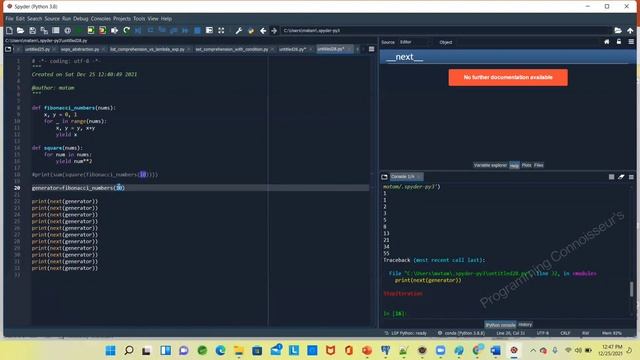Open the Variable explorer tab

click(490, 165)
